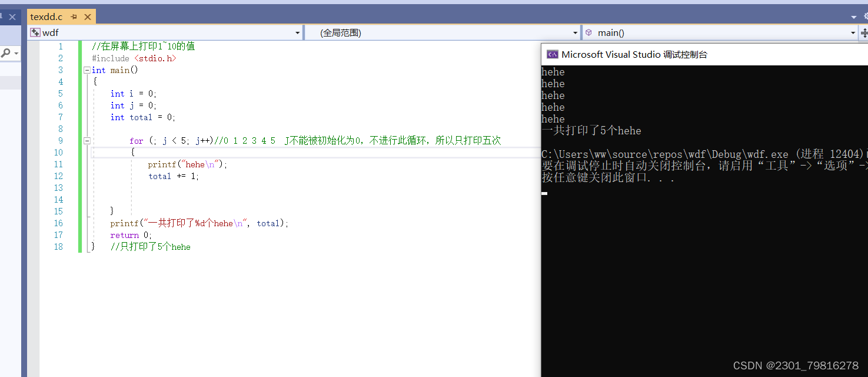Toggle the pin icon on texdd.c tab
The image size is (868, 377).
[74, 16]
